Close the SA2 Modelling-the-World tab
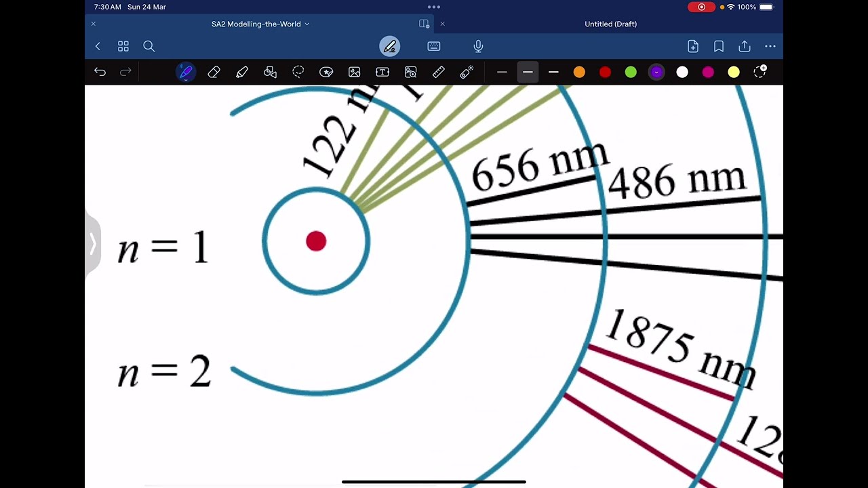Screen dimensions: 868x488 94,24
